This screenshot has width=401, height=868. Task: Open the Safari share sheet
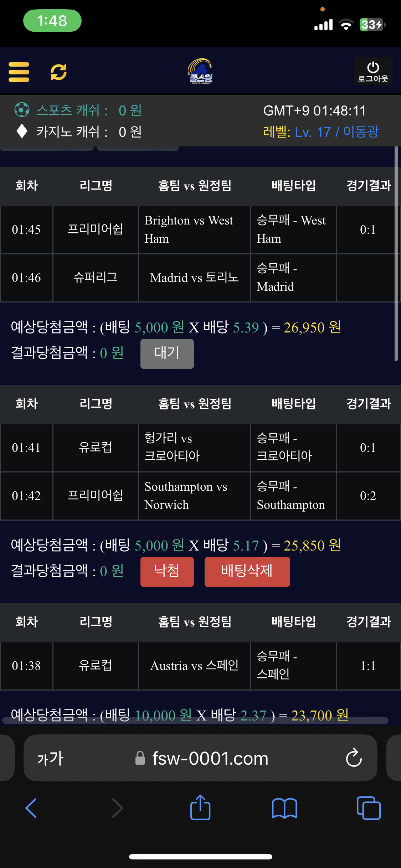pyautogui.click(x=200, y=807)
